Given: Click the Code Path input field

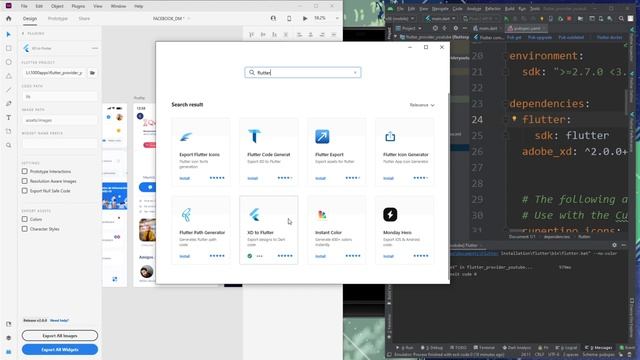Looking at the screenshot, I should point(60,97).
